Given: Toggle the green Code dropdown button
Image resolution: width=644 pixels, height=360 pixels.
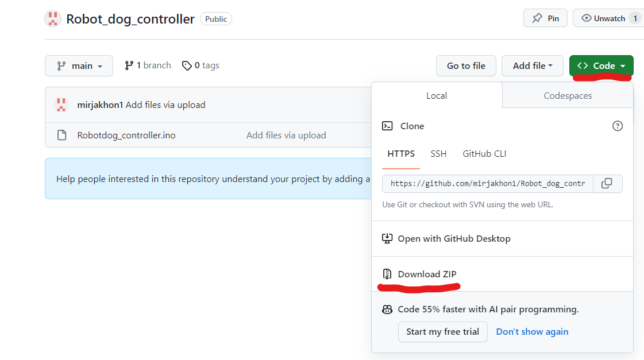Looking at the screenshot, I should coord(601,66).
